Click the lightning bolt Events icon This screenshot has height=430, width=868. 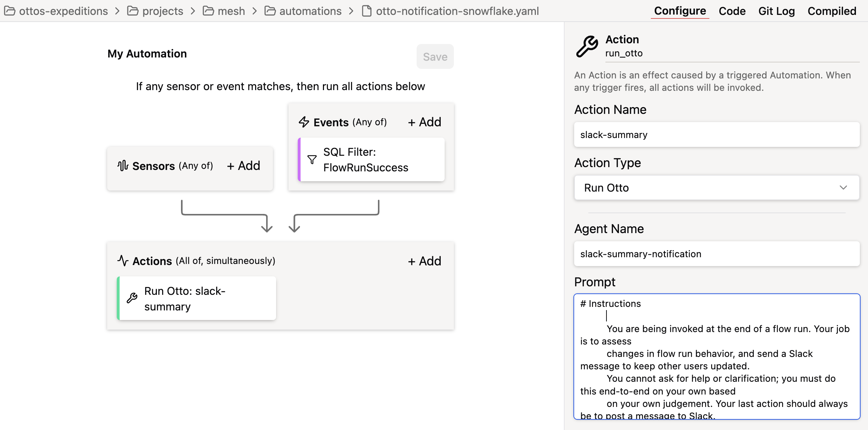pyautogui.click(x=304, y=122)
